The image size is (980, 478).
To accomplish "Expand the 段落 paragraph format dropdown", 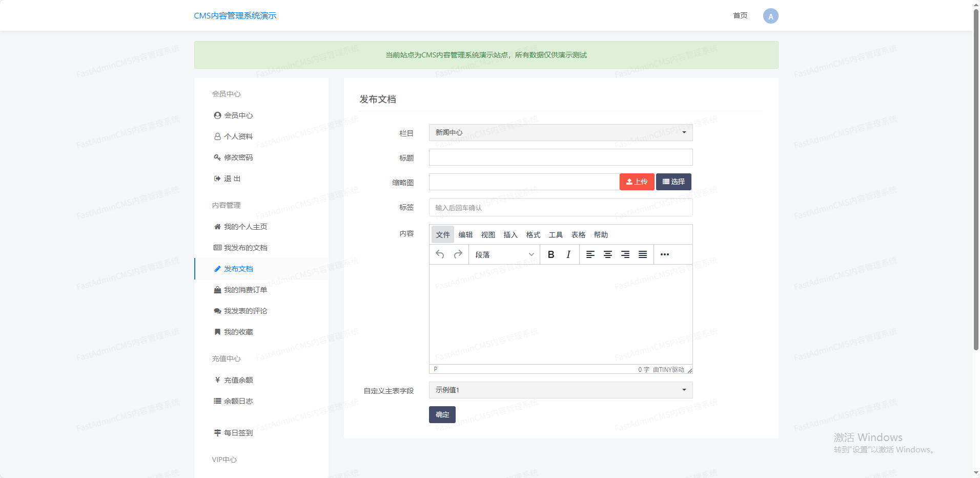I will coord(504,254).
